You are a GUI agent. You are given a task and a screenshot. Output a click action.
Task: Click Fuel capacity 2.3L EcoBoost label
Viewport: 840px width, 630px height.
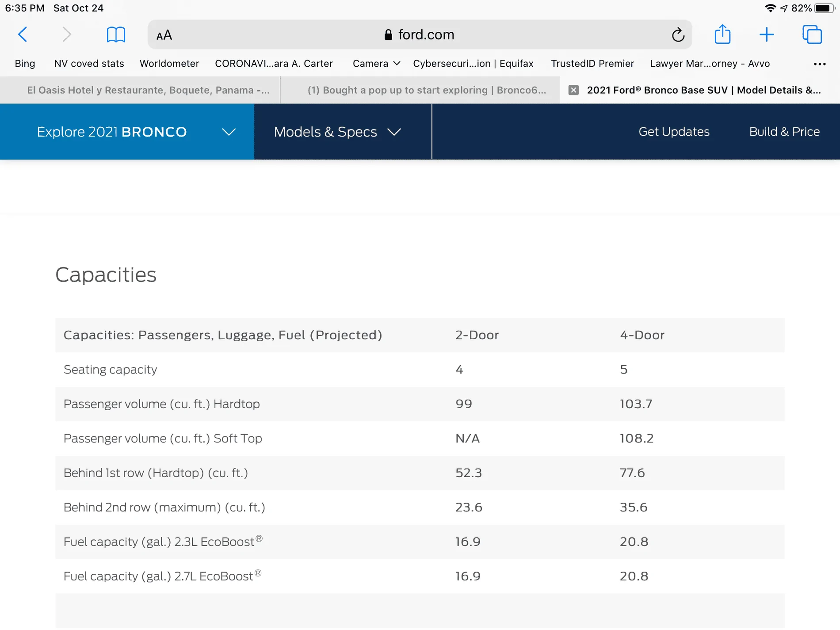[163, 541]
